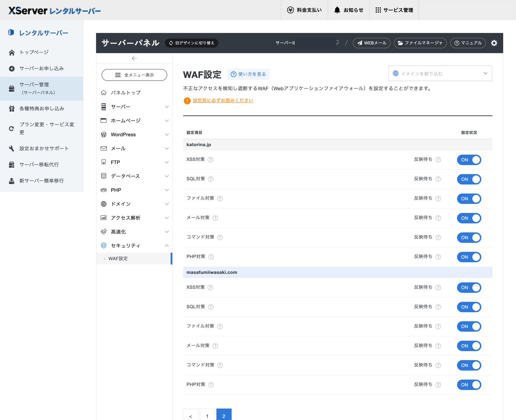Toggle コマンド対策 switch for masafumiiwasaki.com
The width and height of the screenshot is (516, 420).
pyautogui.click(x=469, y=365)
